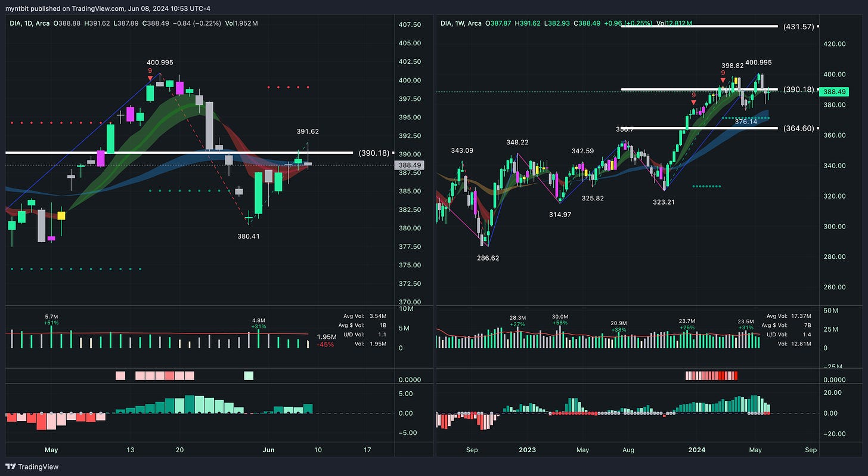Click the (390.18) level label on daily chart
The image size is (868, 476).
[x=373, y=153]
